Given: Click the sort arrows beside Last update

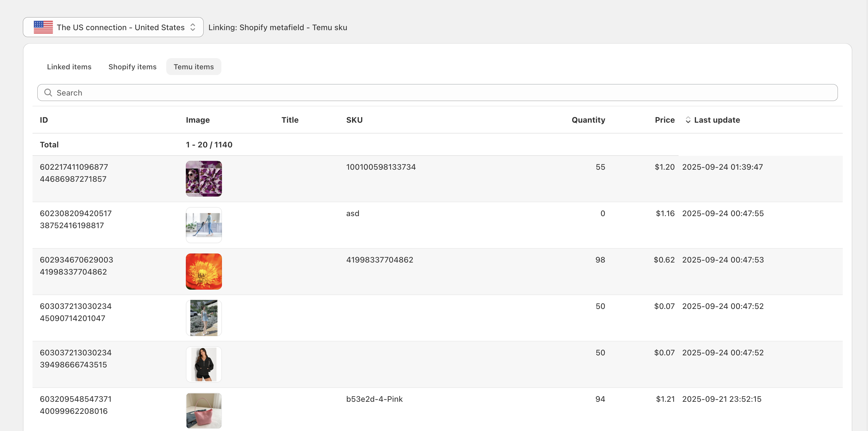Looking at the screenshot, I should click(x=688, y=120).
